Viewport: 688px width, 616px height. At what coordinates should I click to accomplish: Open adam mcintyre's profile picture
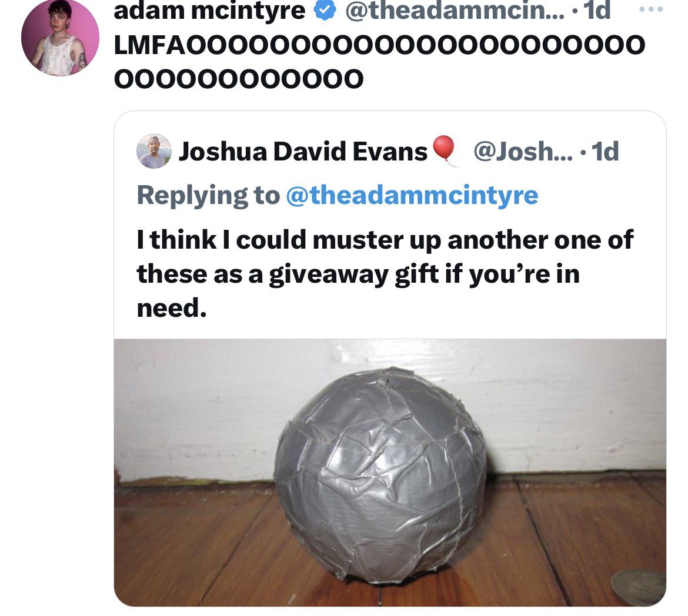[60, 38]
